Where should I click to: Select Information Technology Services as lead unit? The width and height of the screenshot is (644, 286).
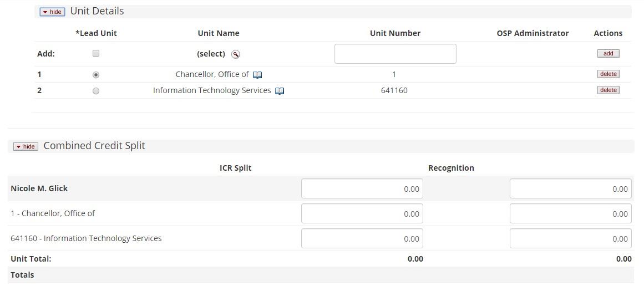96,91
